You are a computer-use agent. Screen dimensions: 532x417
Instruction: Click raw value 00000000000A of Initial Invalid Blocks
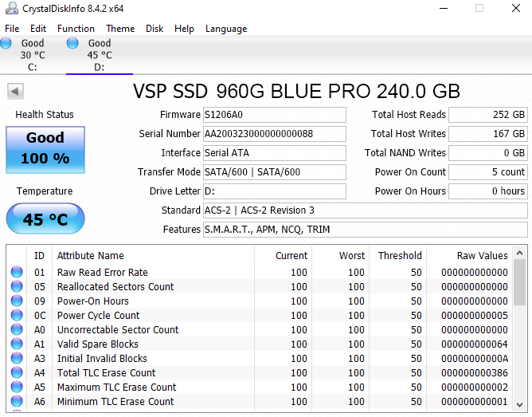(475, 359)
